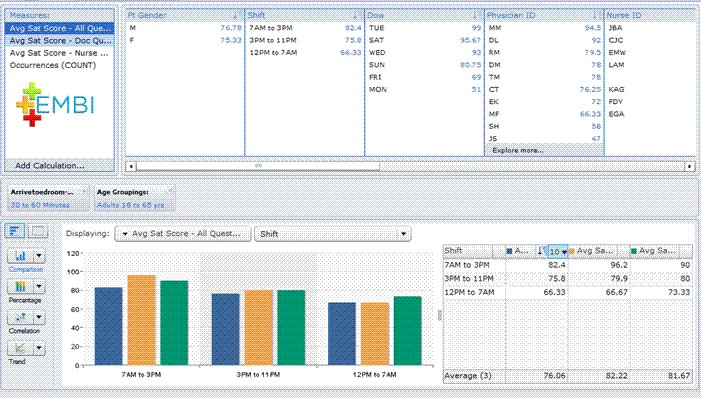Image resolution: width=701 pixels, height=398 pixels.
Task: Click the horizontal scrollbar right arrow
Action: pos(690,166)
